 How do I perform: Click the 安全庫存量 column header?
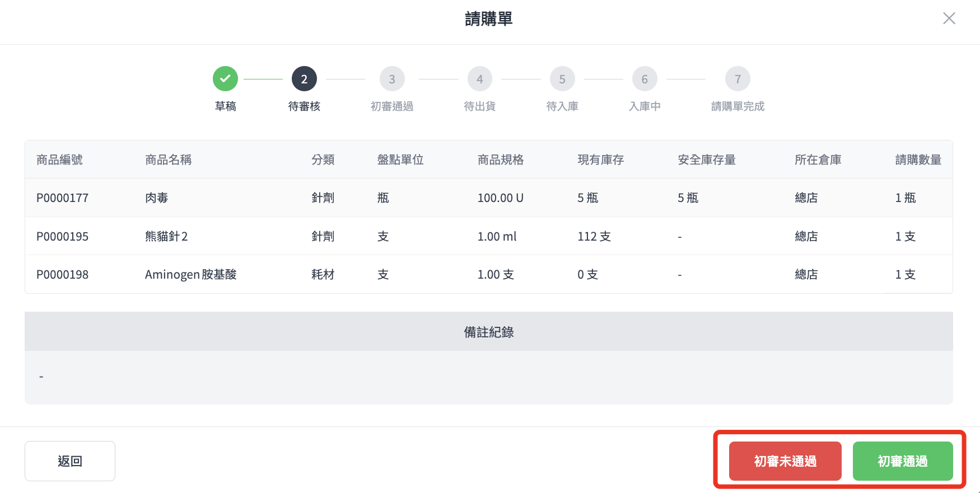pos(706,159)
